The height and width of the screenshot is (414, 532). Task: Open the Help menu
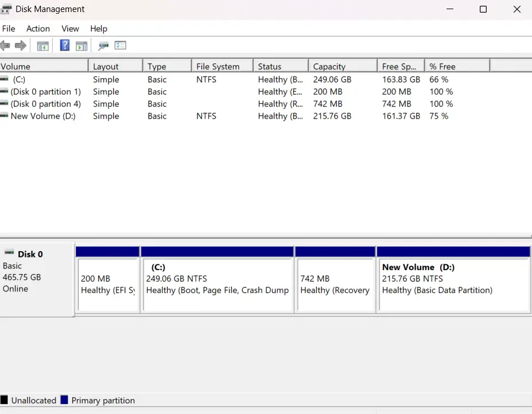tap(98, 29)
